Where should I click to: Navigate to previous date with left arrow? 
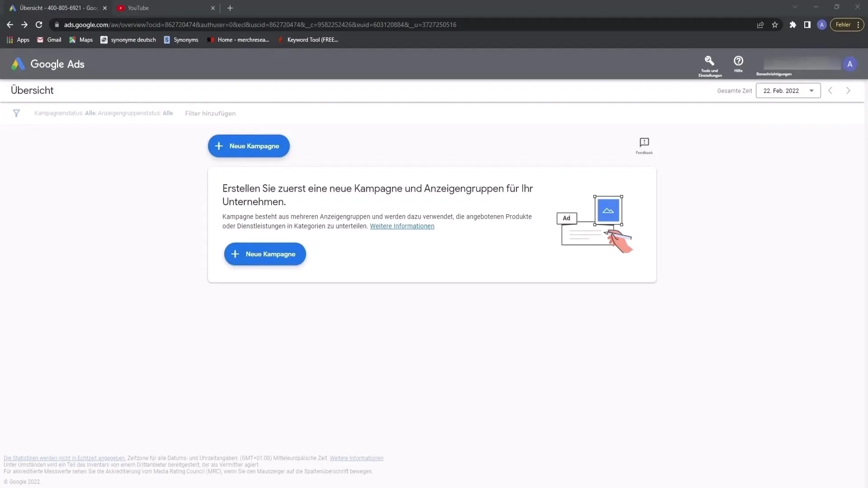click(x=830, y=90)
